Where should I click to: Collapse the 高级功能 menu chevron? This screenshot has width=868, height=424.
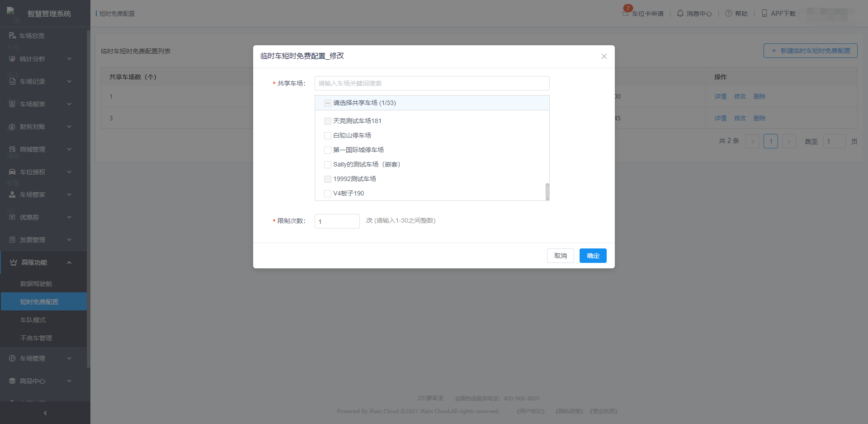click(x=69, y=262)
